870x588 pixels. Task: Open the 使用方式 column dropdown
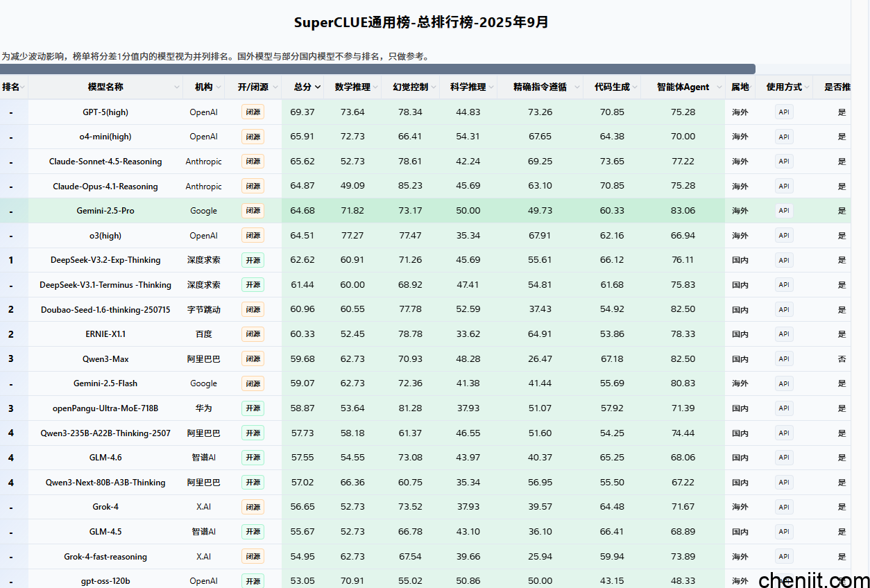(x=807, y=87)
